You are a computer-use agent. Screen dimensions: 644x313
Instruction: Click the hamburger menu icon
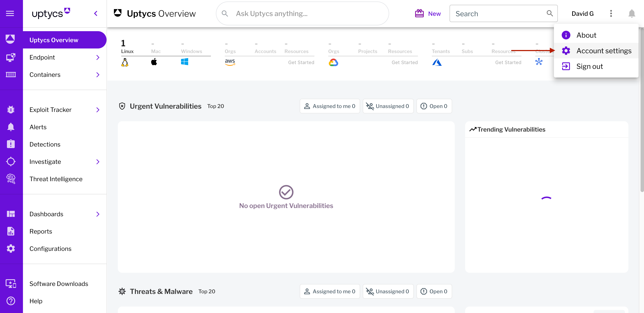[x=10, y=13]
